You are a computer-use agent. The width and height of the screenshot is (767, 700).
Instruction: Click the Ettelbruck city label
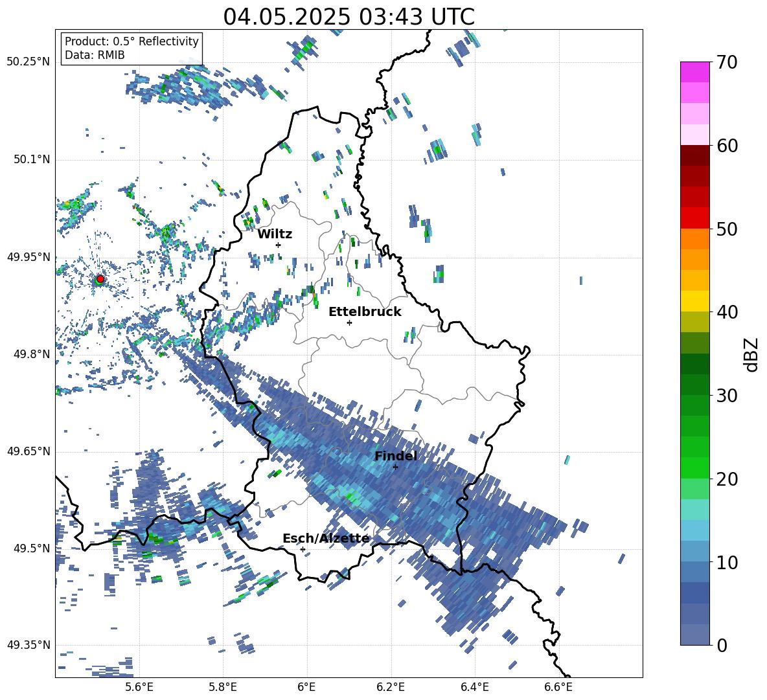coord(365,312)
